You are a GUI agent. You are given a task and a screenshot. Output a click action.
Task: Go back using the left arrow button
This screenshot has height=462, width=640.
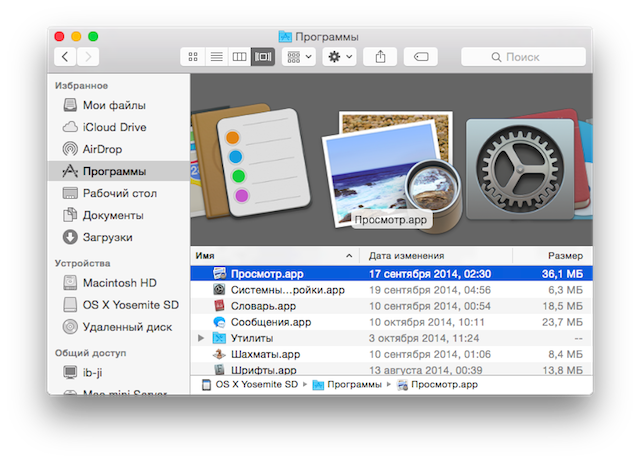pyautogui.click(x=65, y=57)
